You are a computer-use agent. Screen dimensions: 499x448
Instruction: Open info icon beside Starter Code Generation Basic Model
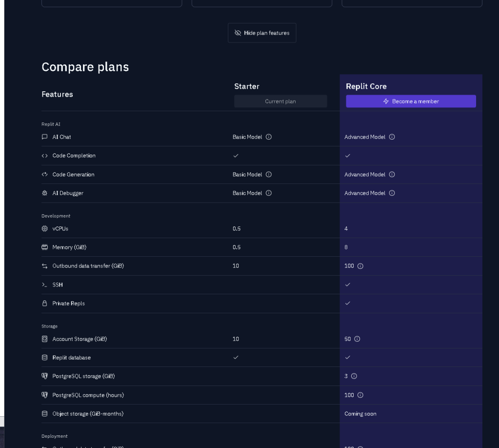click(269, 175)
